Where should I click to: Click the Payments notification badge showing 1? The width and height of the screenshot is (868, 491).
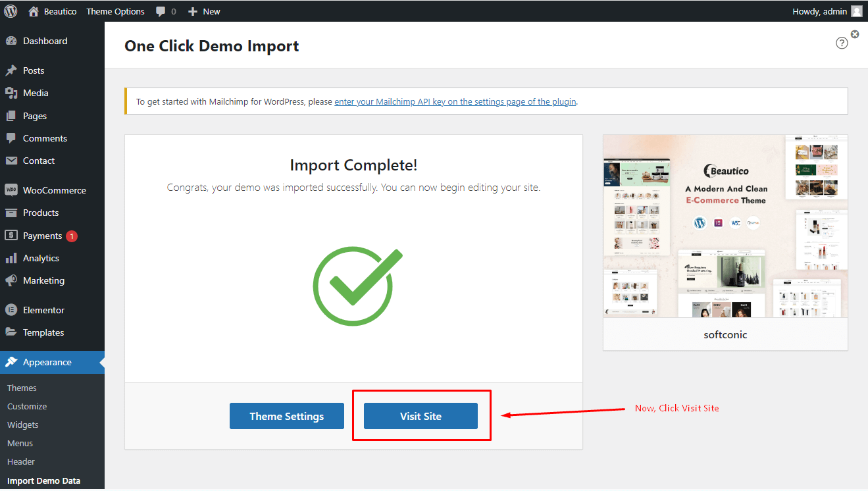[71, 236]
